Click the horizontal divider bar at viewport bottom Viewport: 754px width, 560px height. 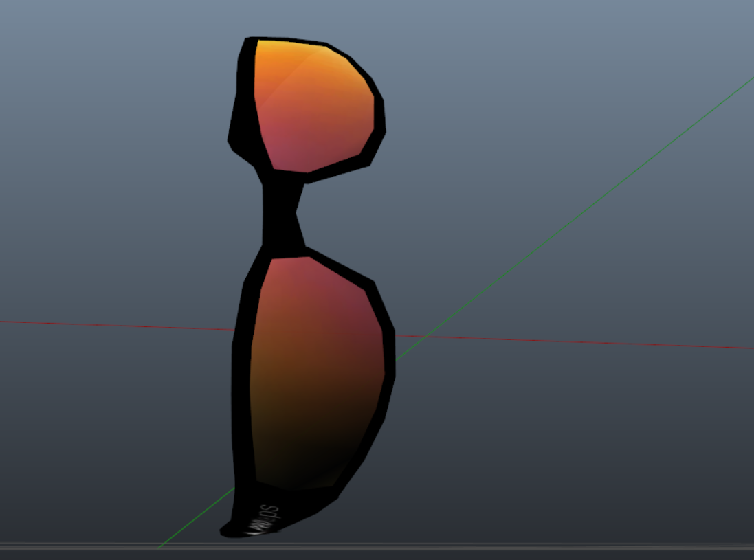click(377, 548)
